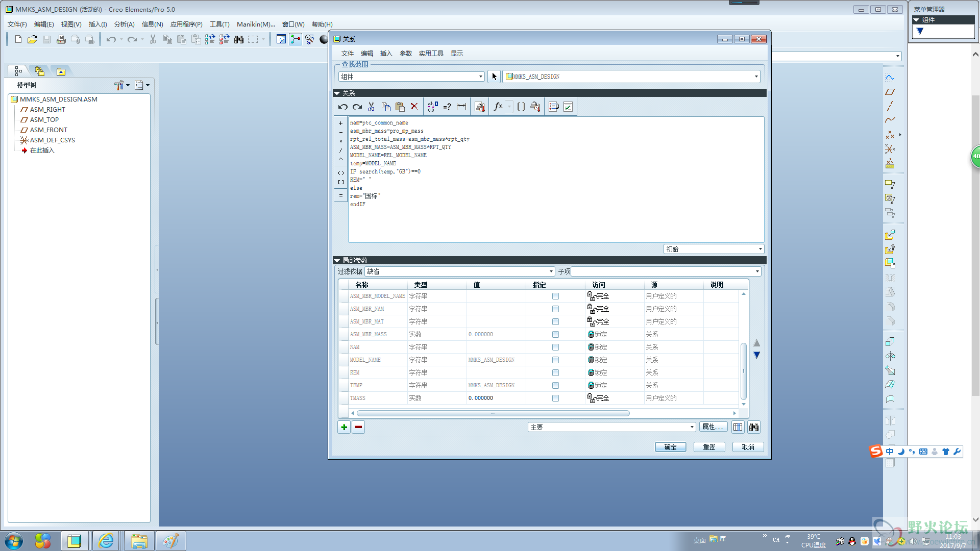Insert a parameter name from the brackets icon
Viewport: 980px width, 551px height.
(521, 107)
